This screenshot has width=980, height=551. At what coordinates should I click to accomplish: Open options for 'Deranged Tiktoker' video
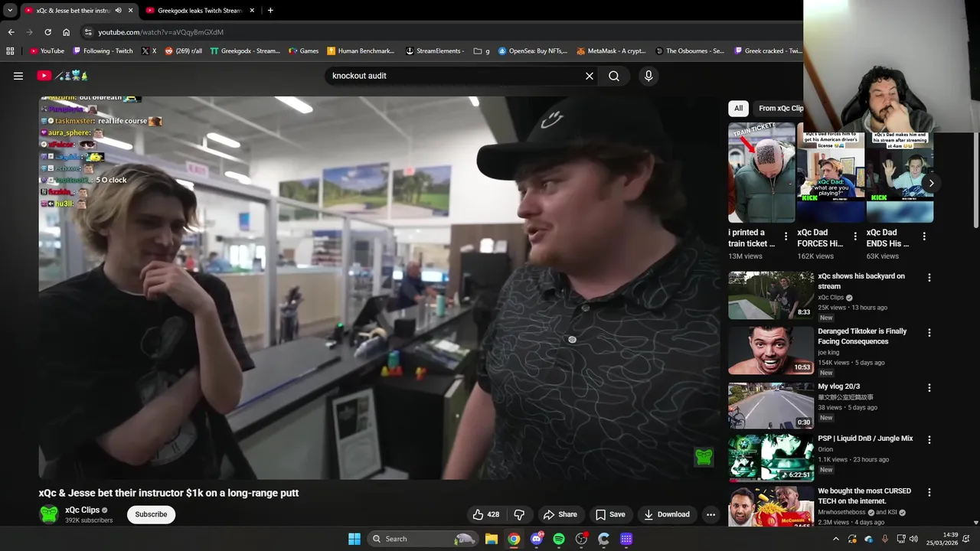coord(929,333)
